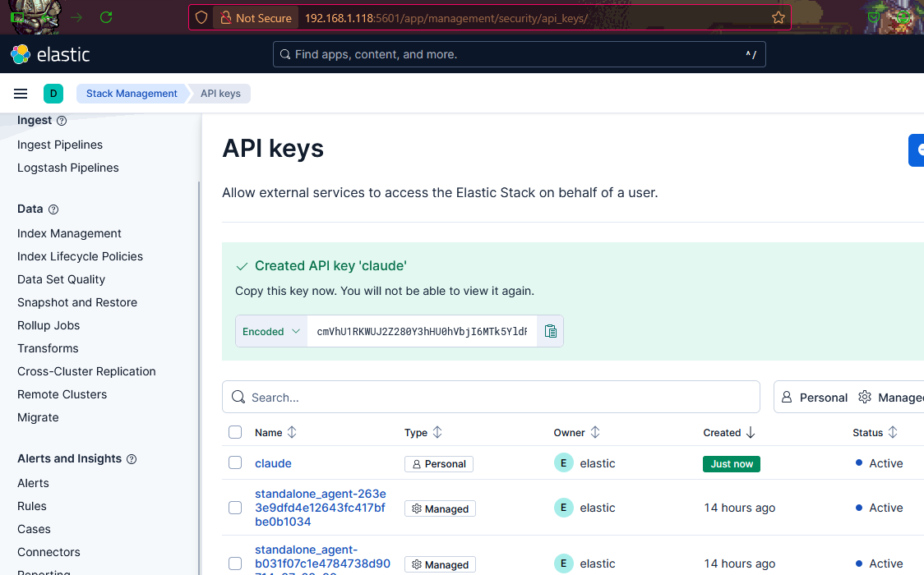Open the hamburger navigation menu
Viewport: 924px width, 575px height.
21,94
